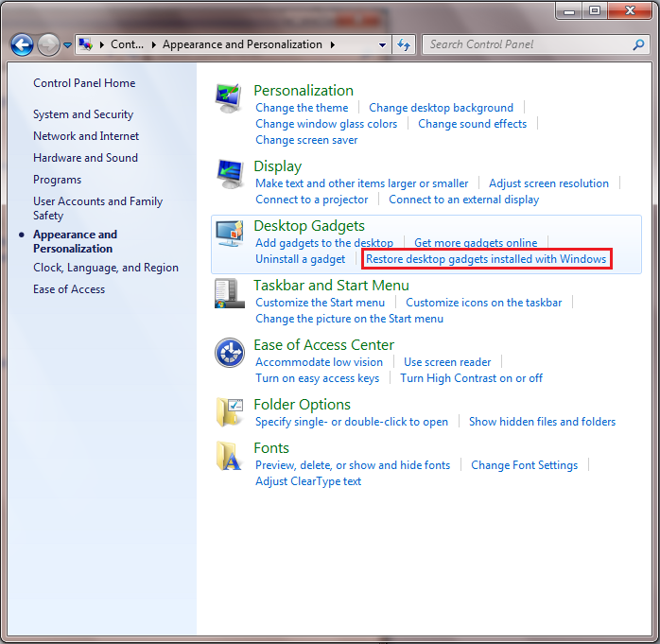Open the Display heading
The height and width of the screenshot is (644, 660).
click(x=277, y=166)
